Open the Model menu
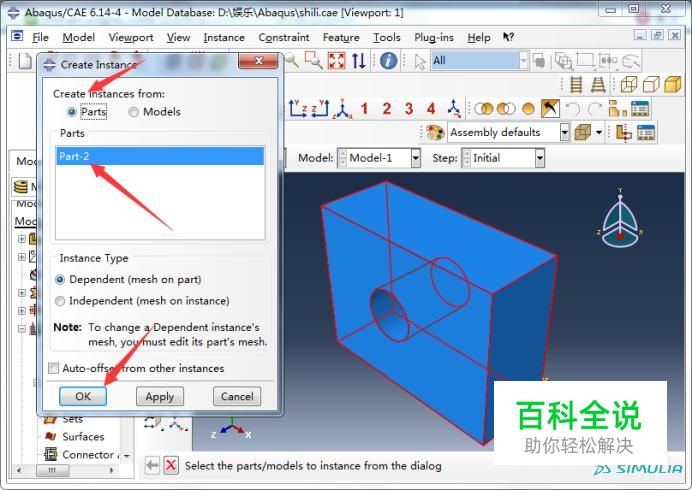 click(79, 38)
